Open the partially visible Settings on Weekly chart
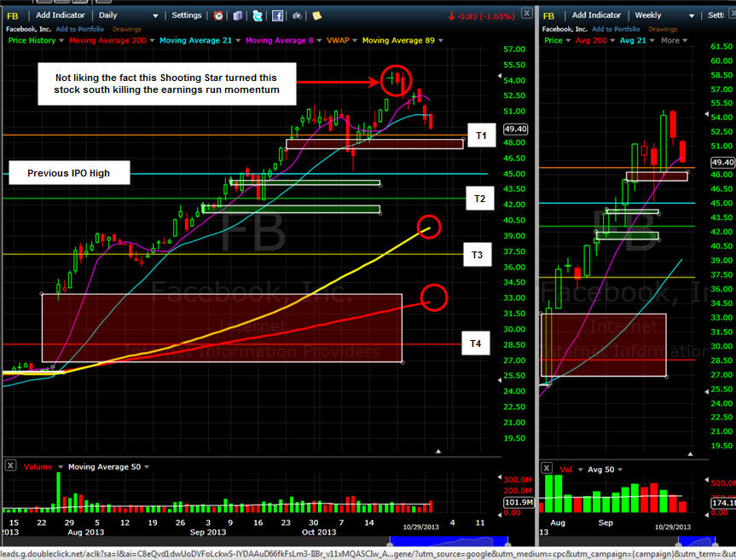Viewport: 736px width, 560px height. click(x=716, y=15)
